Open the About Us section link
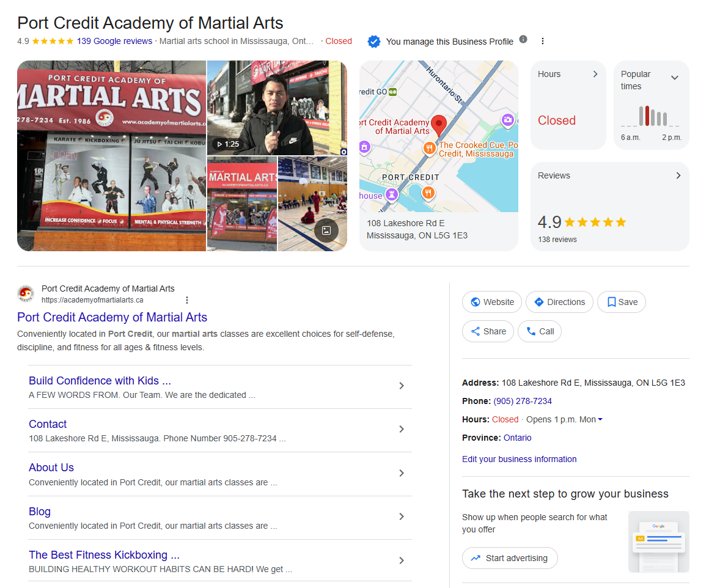This screenshot has width=709, height=588. [x=51, y=467]
